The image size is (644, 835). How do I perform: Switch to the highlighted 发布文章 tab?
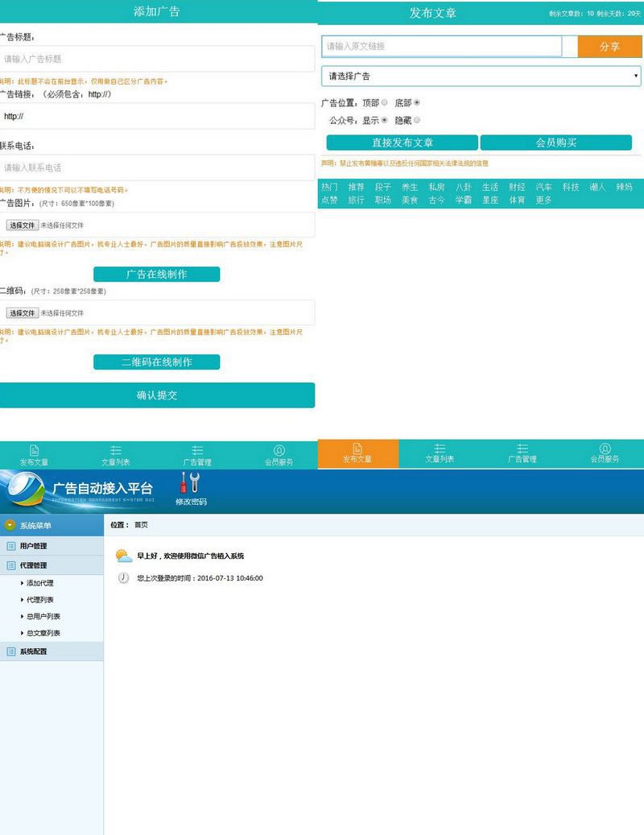pos(357,452)
